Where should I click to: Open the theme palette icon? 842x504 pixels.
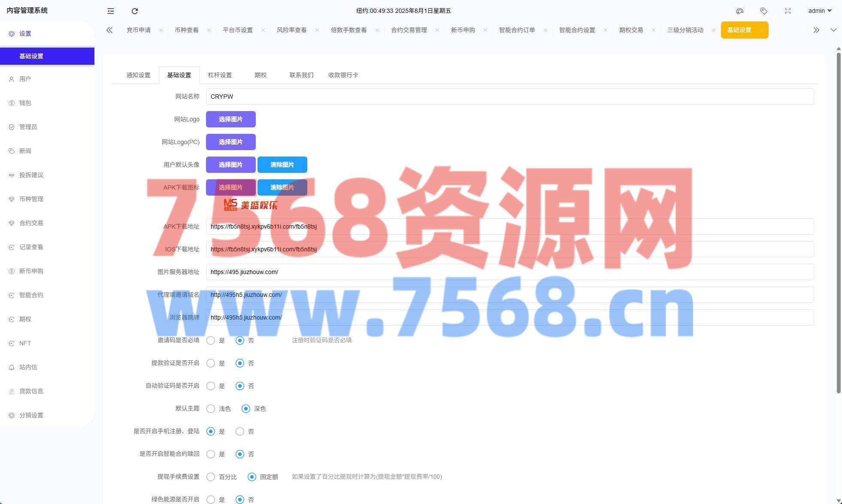coord(739,11)
